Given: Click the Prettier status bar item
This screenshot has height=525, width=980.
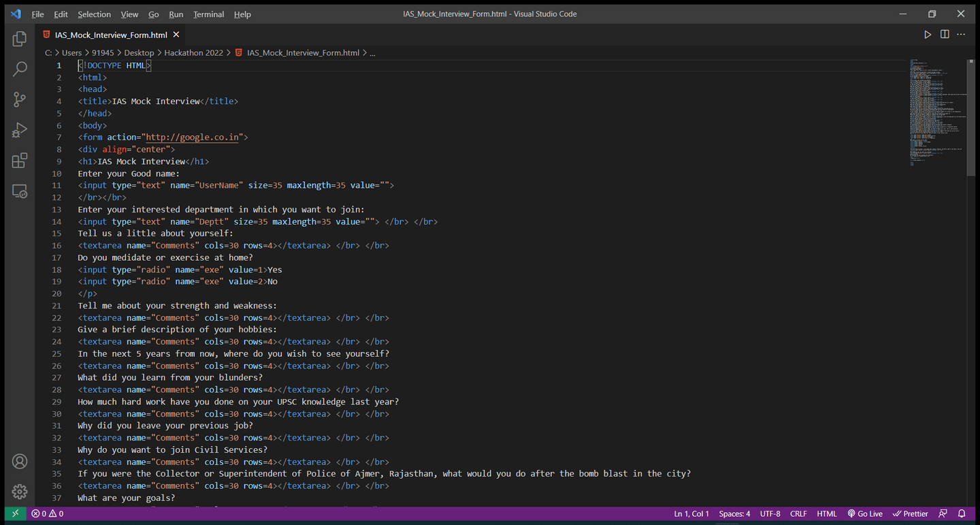Looking at the screenshot, I should pos(911,513).
